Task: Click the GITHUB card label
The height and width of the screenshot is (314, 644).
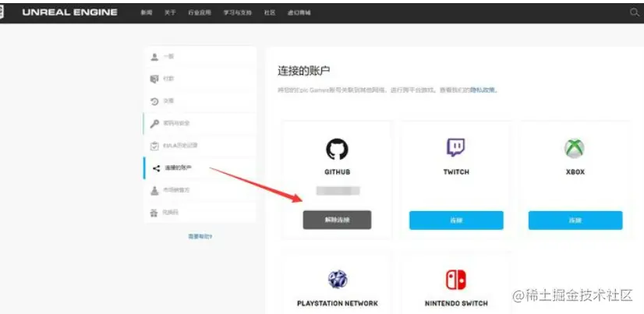Action: [337, 172]
